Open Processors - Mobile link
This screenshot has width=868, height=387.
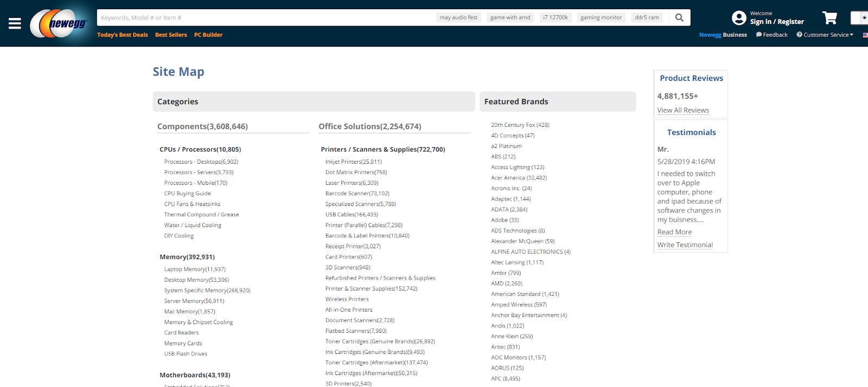click(x=196, y=183)
